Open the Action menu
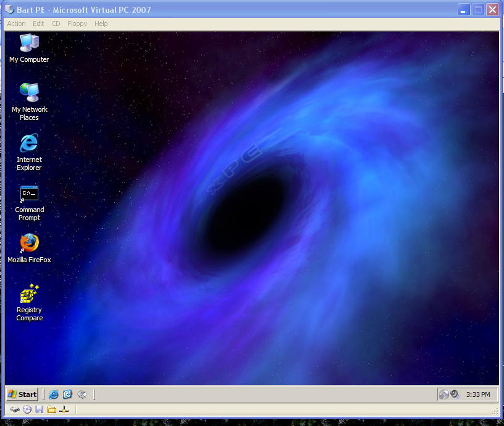The height and width of the screenshot is (426, 504). click(17, 23)
